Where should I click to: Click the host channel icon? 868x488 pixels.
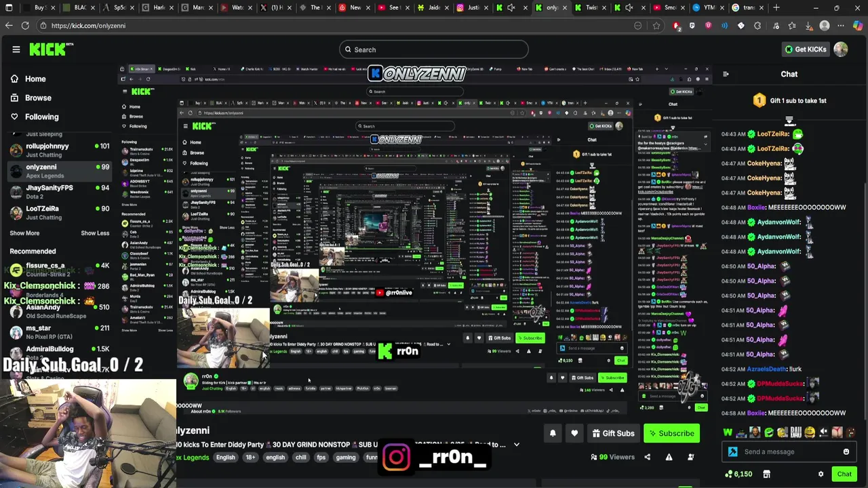point(691,457)
